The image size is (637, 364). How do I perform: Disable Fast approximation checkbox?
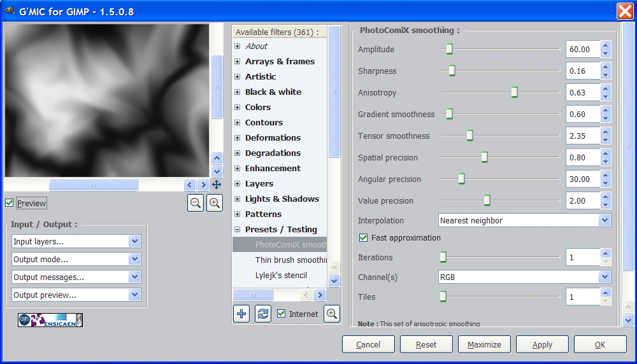[363, 238]
